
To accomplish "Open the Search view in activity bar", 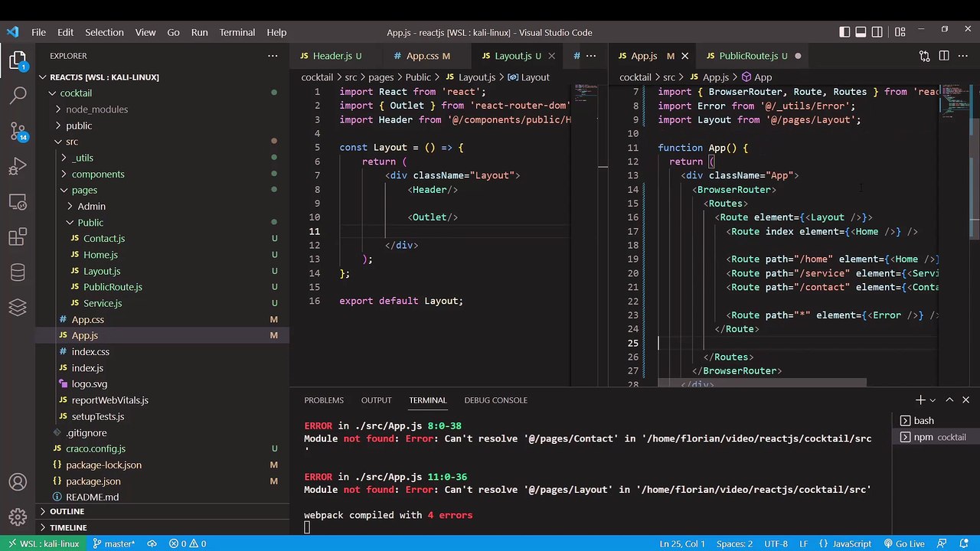I will pyautogui.click(x=18, y=96).
